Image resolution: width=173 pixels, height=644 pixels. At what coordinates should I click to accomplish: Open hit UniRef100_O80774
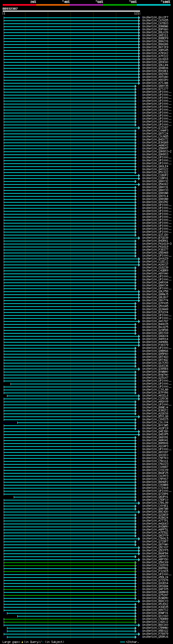155,300
